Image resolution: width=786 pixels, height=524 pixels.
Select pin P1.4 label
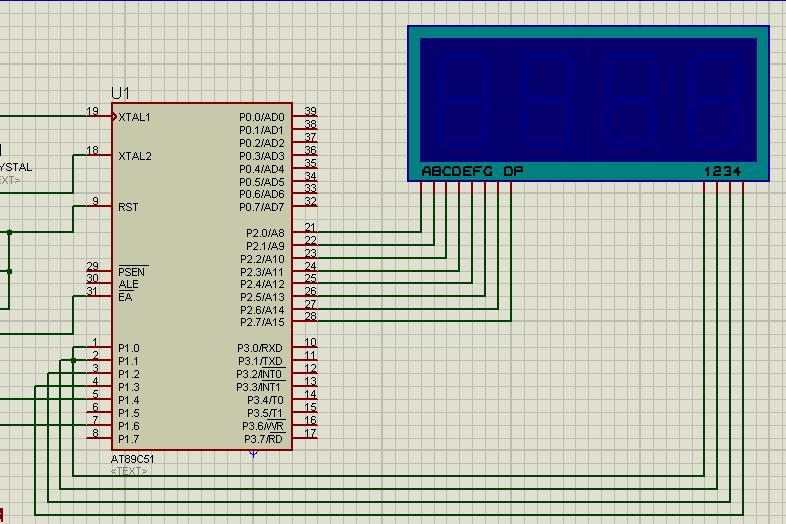coord(129,400)
